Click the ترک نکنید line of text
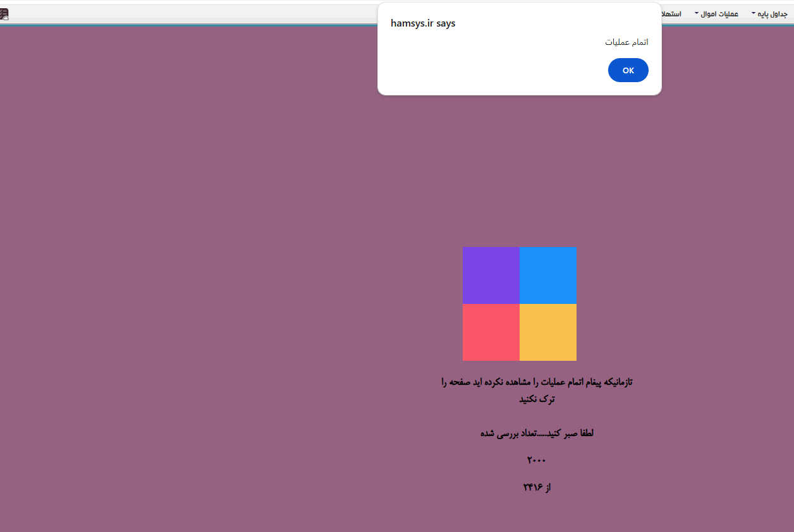The image size is (794, 532). [x=537, y=399]
